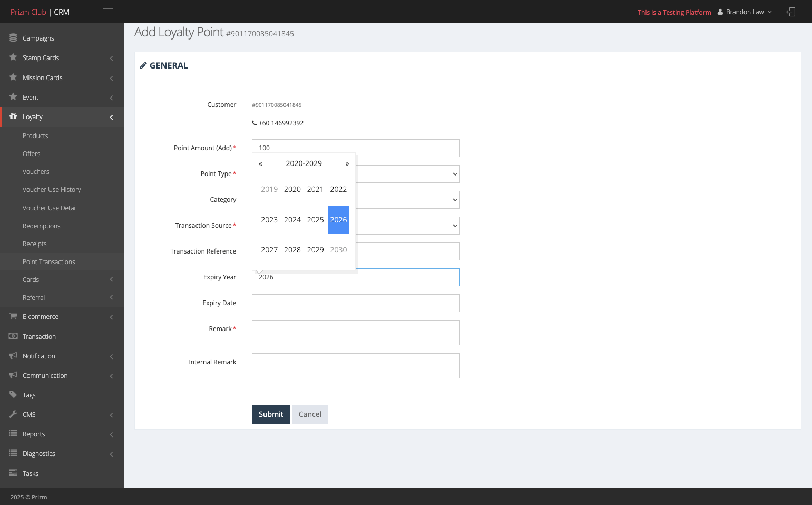Open Voucher Use History menu item
Screen dimensions: 812x505
point(52,189)
